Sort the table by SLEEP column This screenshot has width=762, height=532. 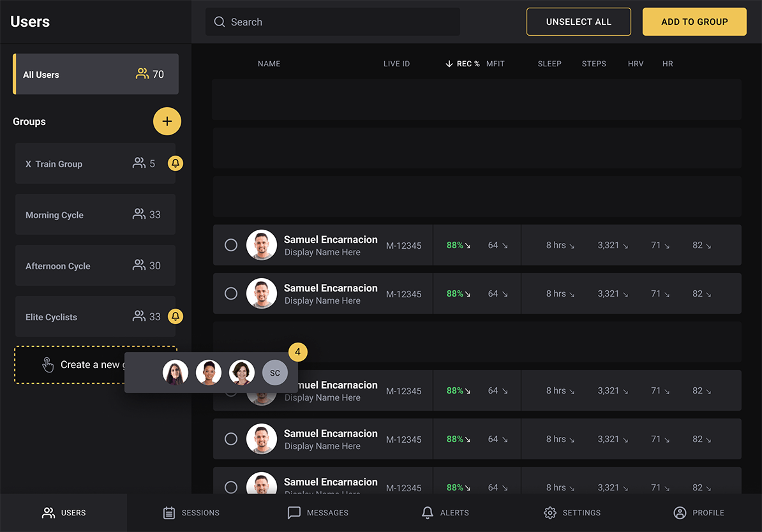549,64
